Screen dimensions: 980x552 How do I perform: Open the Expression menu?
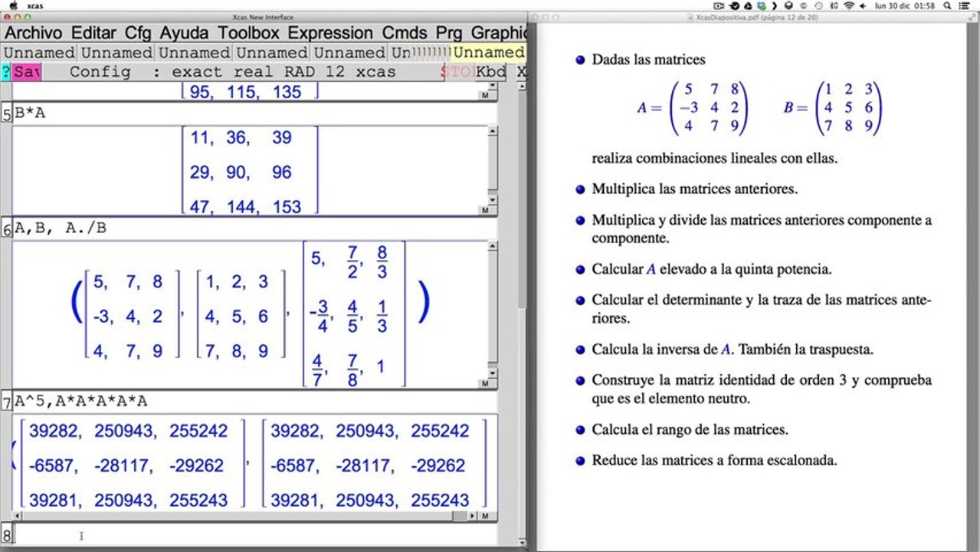click(330, 33)
